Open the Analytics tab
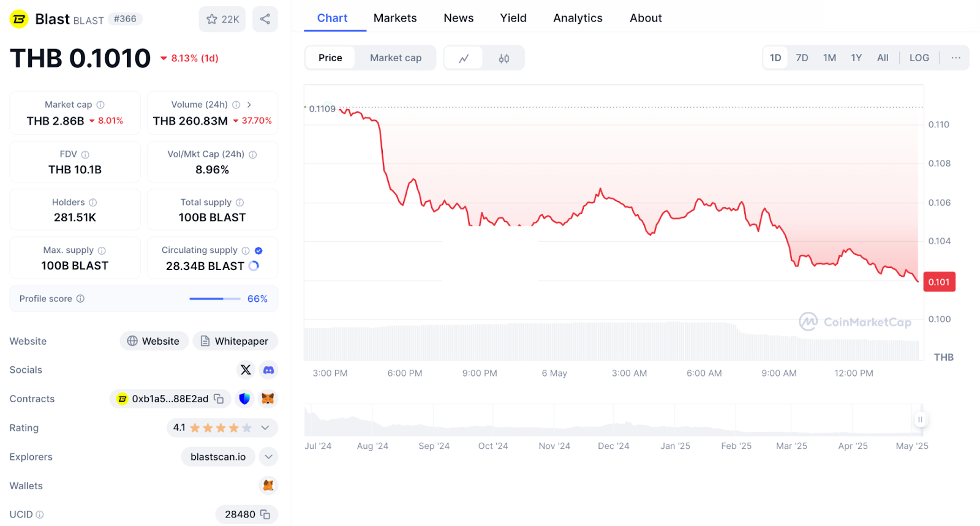980x526 pixels. (x=578, y=18)
